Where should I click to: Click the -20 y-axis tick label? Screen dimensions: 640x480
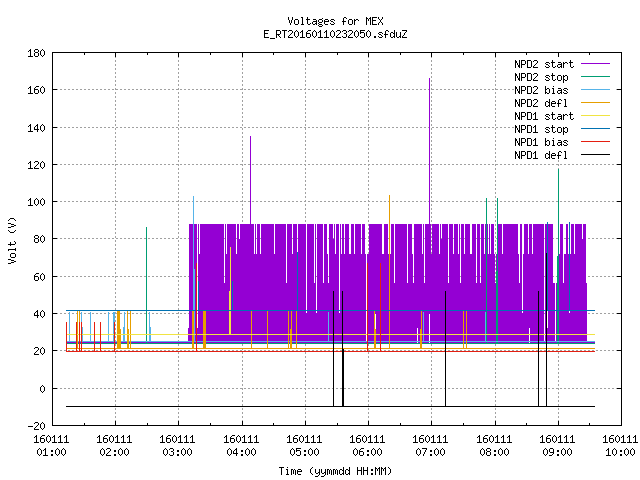[x=36, y=426]
